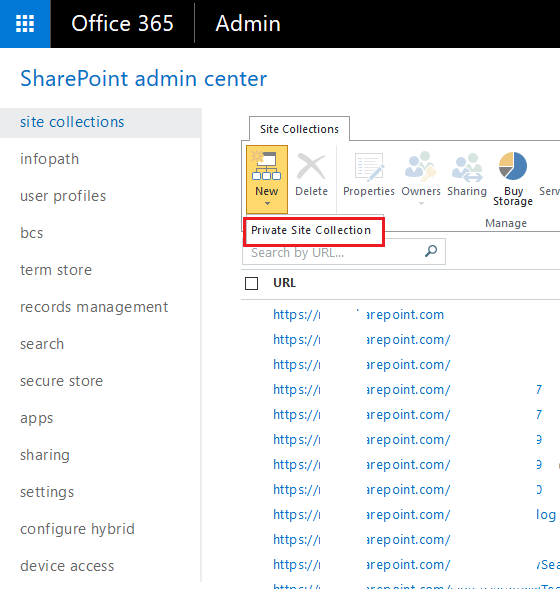The width and height of the screenshot is (560, 589).
Task: Click the Admin header link
Action: point(248,23)
